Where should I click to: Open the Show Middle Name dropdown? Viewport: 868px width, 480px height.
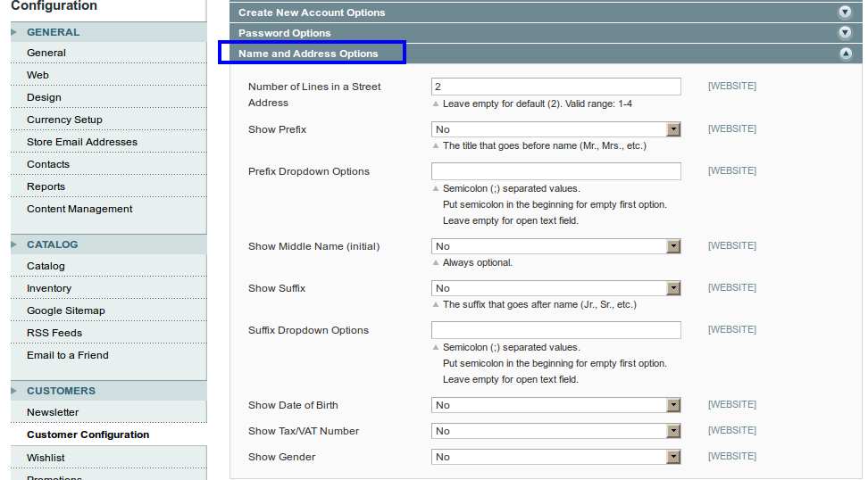point(555,246)
